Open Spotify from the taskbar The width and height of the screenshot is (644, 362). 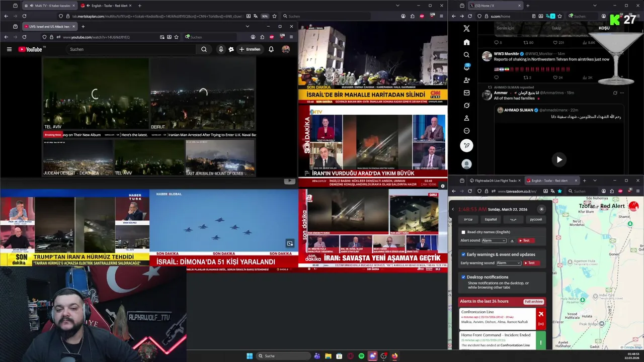(x=361, y=356)
